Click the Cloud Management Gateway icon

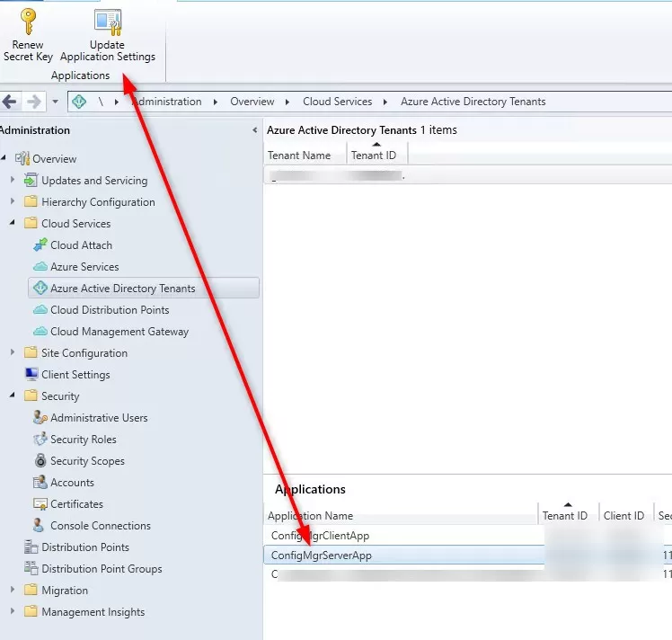pos(40,332)
